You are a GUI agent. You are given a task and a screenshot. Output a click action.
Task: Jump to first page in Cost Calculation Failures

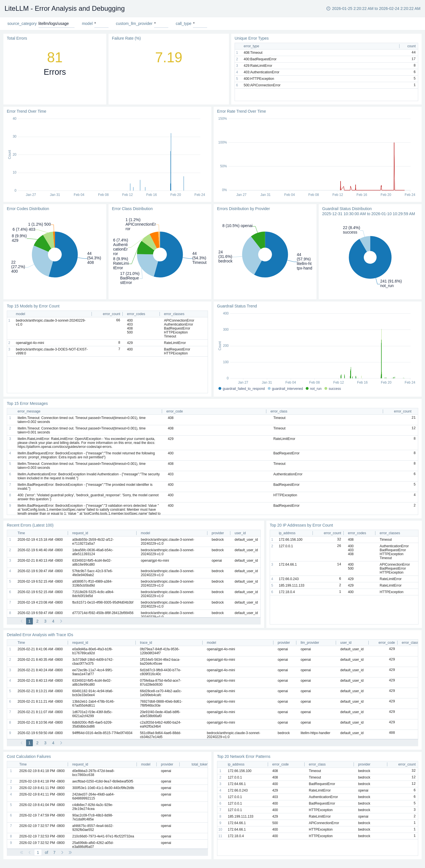tap(22, 852)
